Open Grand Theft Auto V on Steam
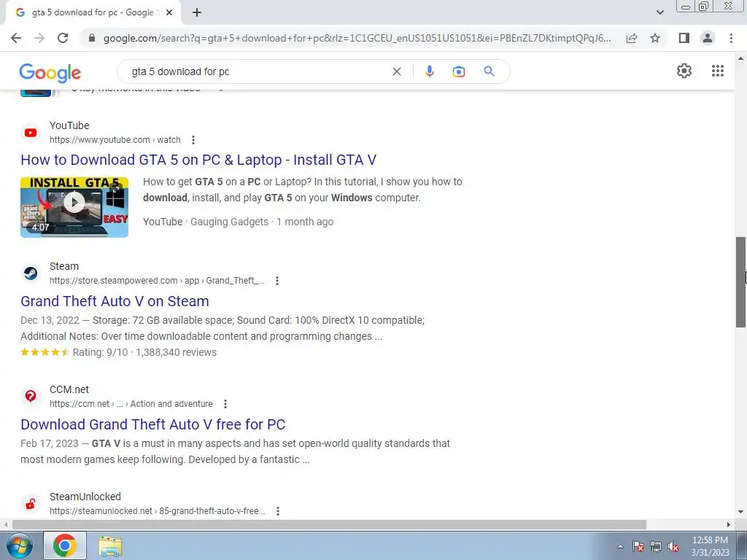The height and width of the screenshot is (560, 747). (x=115, y=301)
